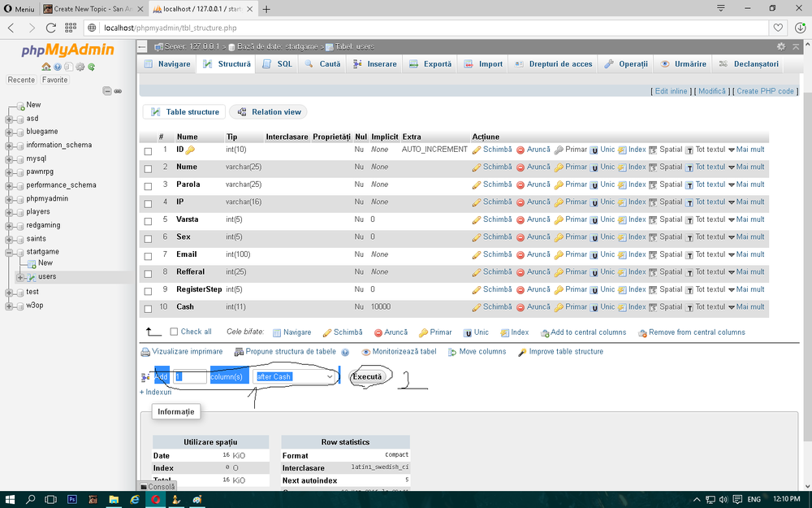This screenshot has height=508, width=812.
Task: Click the Move columns link
Action: point(477,351)
